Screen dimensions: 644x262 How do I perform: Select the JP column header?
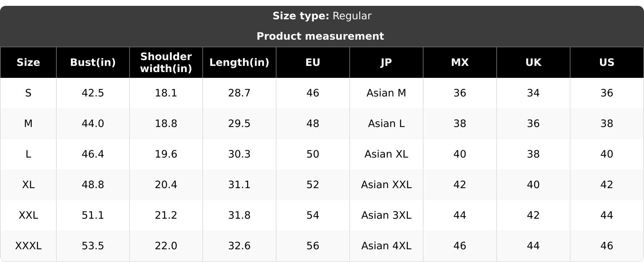386,63
